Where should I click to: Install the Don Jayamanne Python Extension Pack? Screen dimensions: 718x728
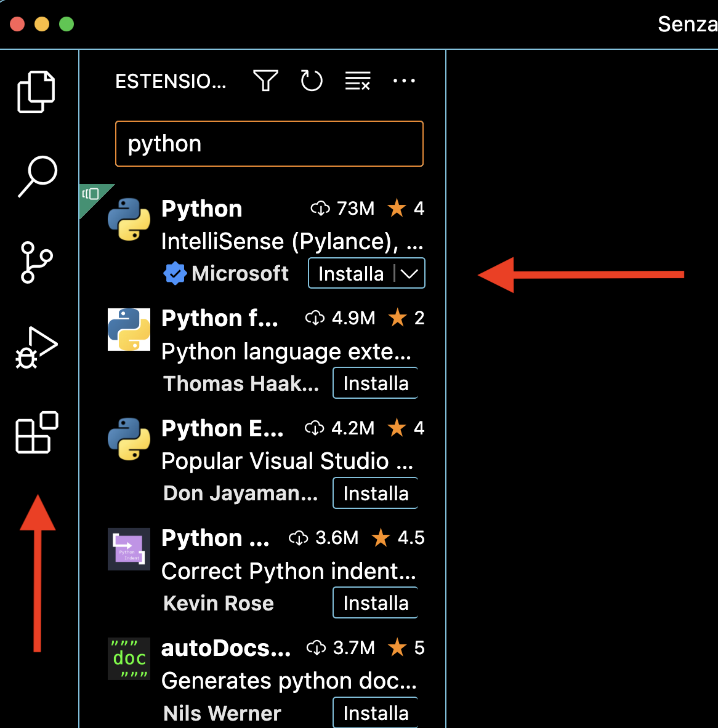pyautogui.click(x=376, y=494)
